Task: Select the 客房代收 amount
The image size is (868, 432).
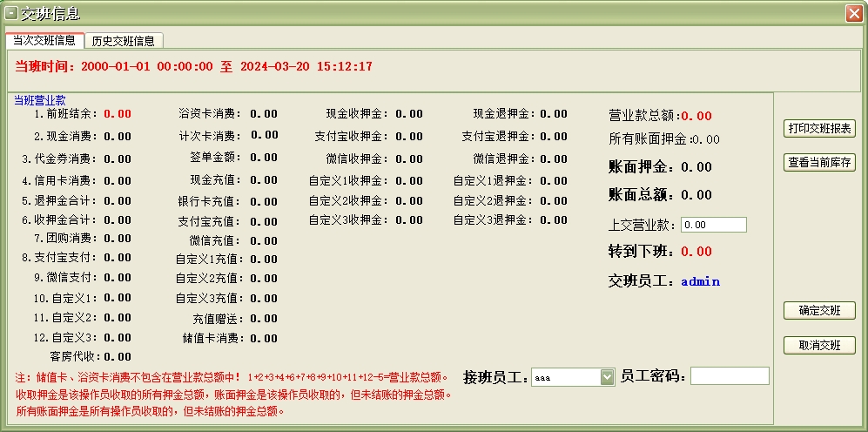Action: (118, 356)
